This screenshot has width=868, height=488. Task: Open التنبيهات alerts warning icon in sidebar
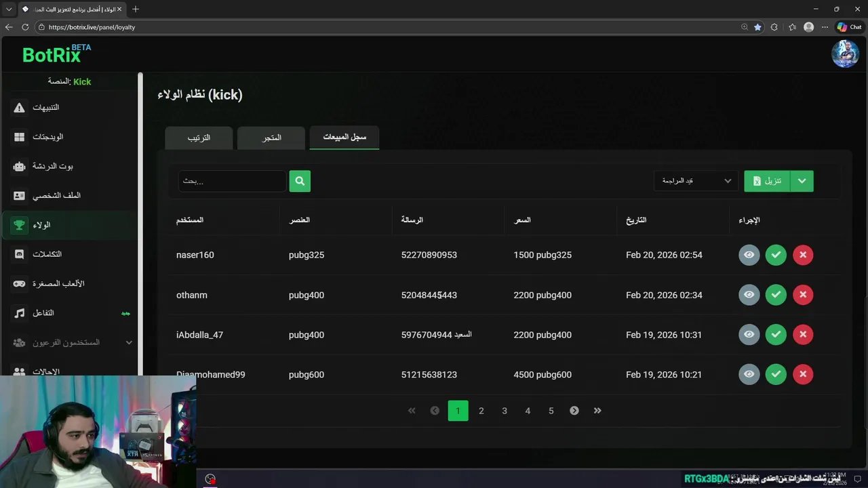[x=19, y=108]
